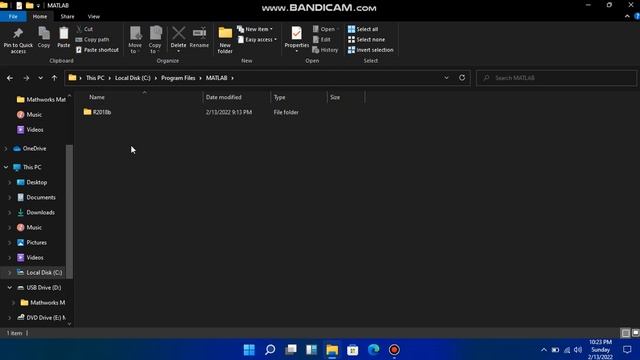Click Select none
640x360 pixels.
coord(366,40)
